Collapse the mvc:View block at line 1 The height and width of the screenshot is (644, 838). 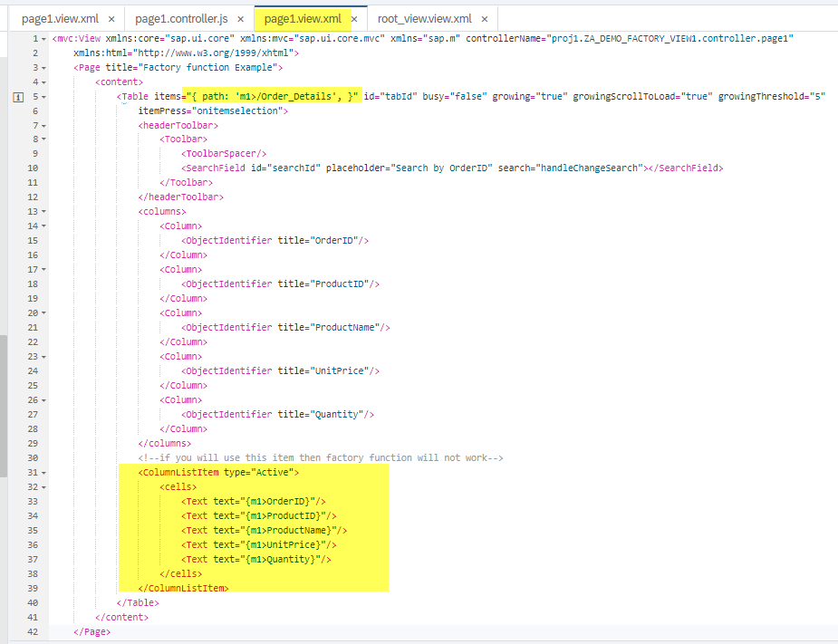tap(43, 39)
